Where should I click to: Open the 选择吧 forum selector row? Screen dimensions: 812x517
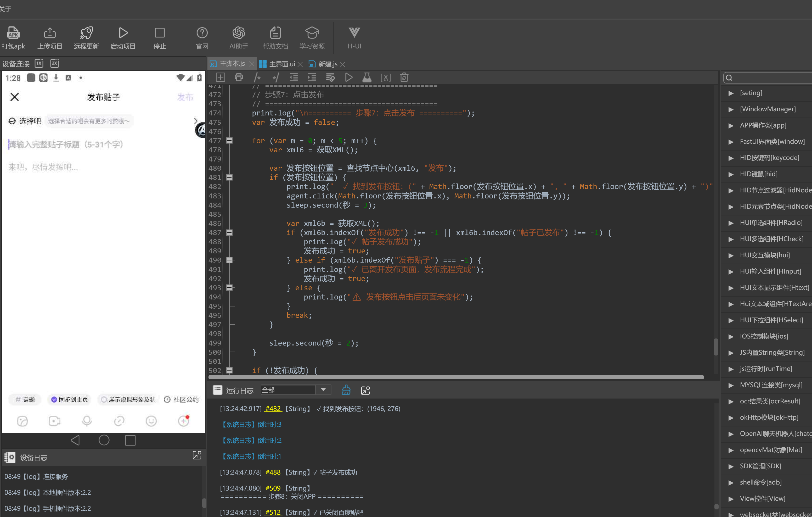point(103,121)
